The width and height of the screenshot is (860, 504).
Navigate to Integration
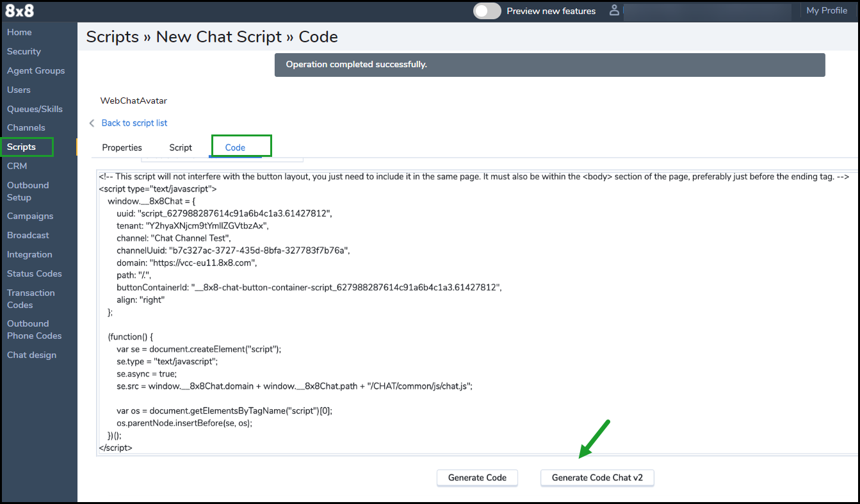tap(29, 254)
